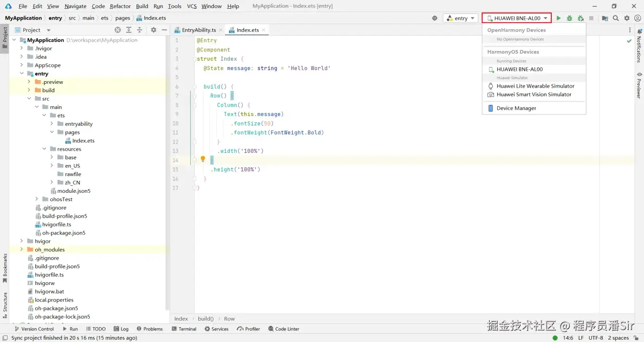Open the Bookmarks tool window
Viewport: 644px width, 342px height.
[x=5, y=268]
